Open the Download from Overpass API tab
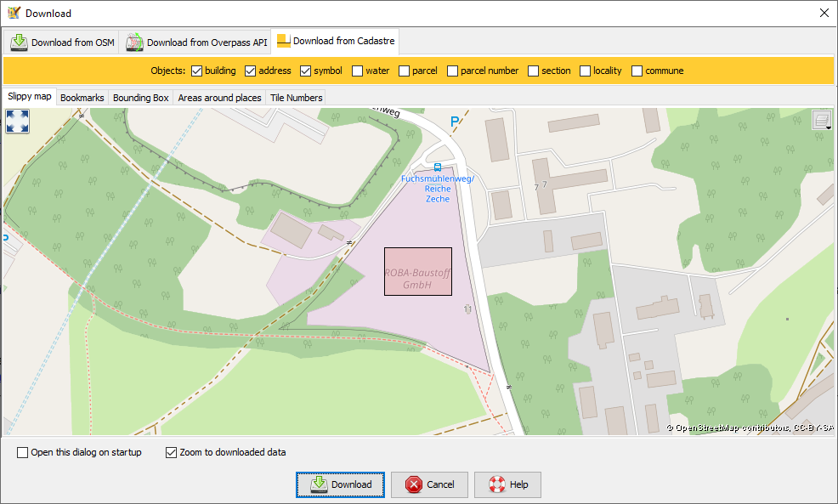 pos(196,42)
